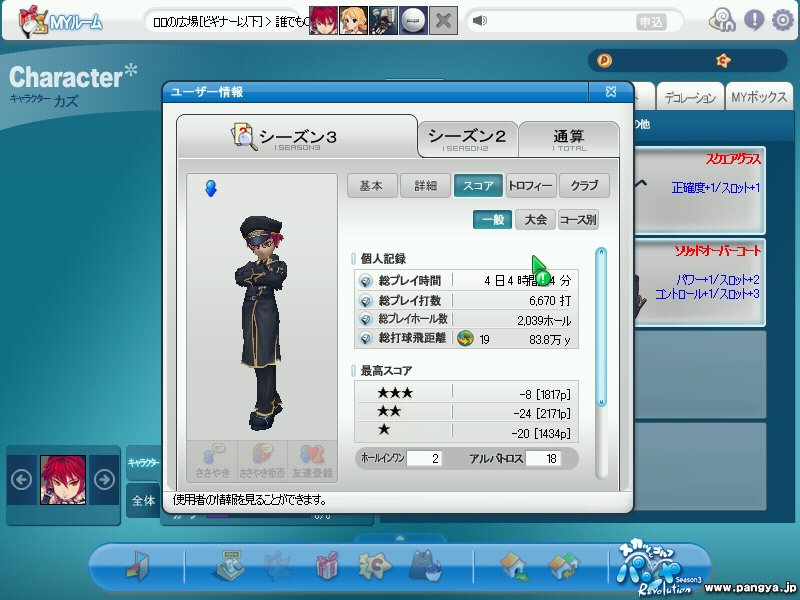The height and width of the screenshot is (600, 800).
Task: Click the アルバトロス count field
Action: point(543,458)
